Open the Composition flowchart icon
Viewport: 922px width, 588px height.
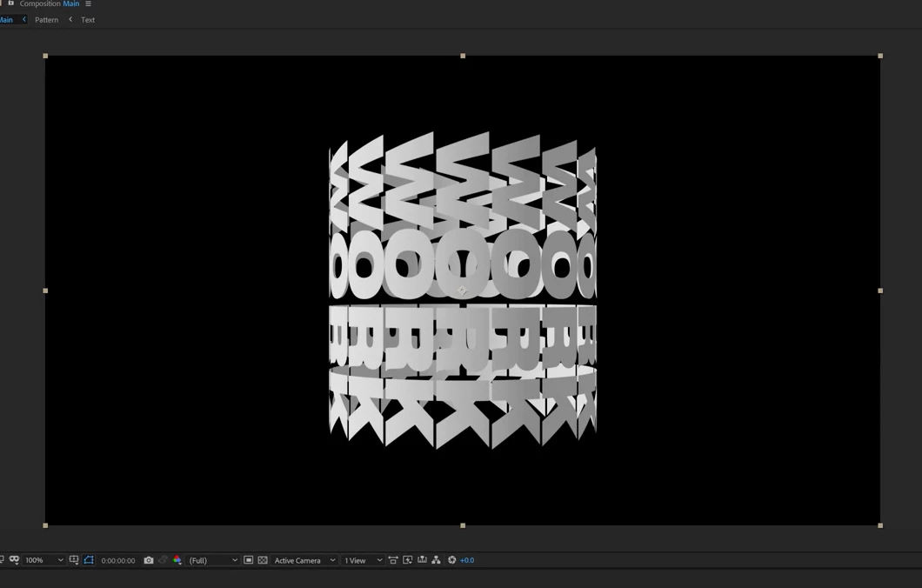click(436, 560)
